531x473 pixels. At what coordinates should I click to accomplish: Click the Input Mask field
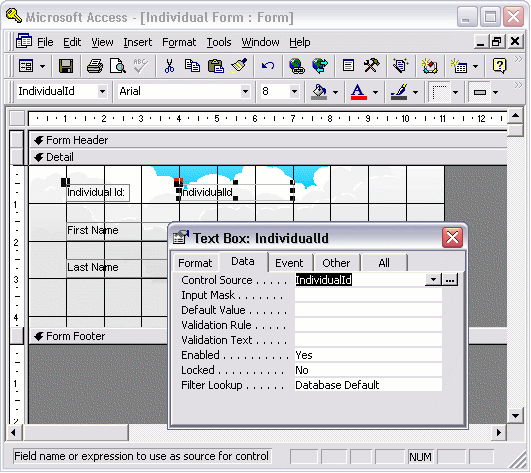pos(368,295)
